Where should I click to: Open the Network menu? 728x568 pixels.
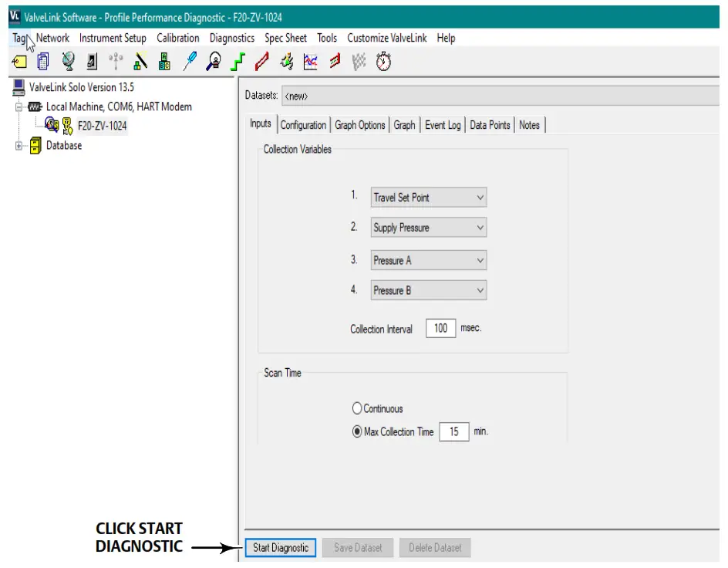[x=52, y=38]
